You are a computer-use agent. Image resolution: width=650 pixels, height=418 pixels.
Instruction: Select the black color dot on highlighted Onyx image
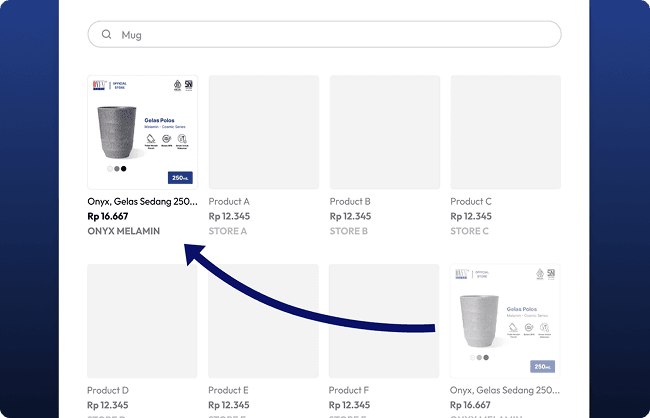[x=124, y=168]
